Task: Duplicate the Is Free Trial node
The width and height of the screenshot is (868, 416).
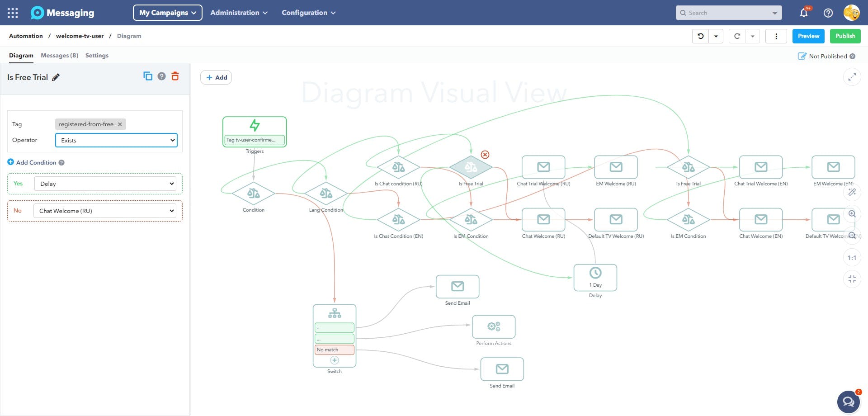Action: (148, 76)
